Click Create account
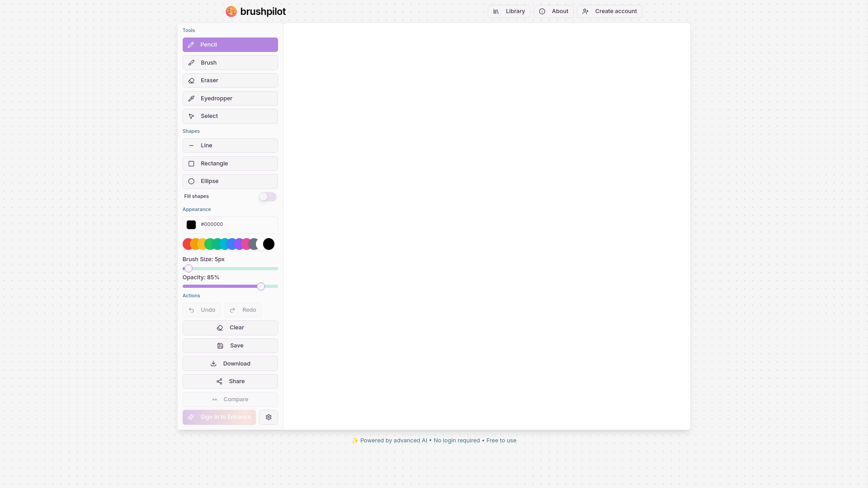The height and width of the screenshot is (488, 868). (x=609, y=11)
